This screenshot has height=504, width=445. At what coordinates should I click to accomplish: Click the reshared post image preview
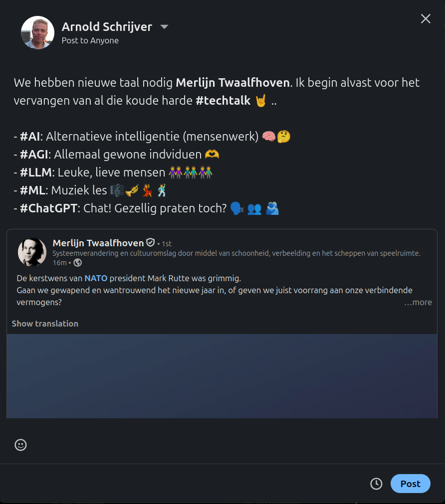(x=222, y=376)
